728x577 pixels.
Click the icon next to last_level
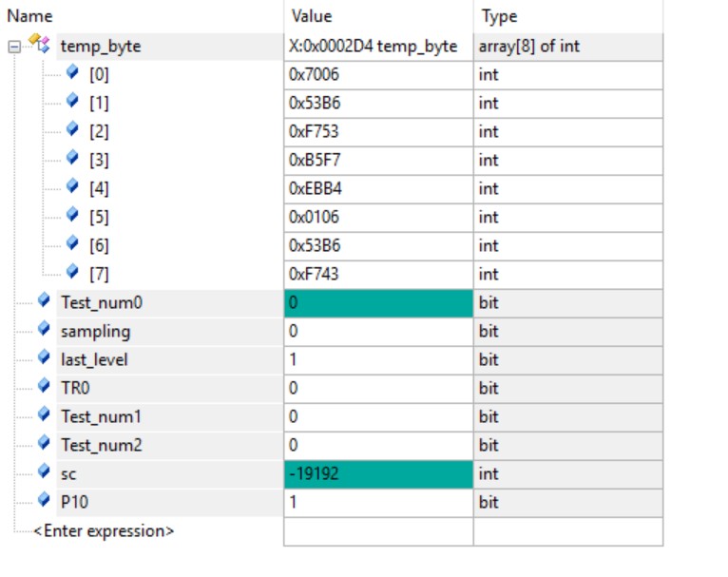(44, 358)
